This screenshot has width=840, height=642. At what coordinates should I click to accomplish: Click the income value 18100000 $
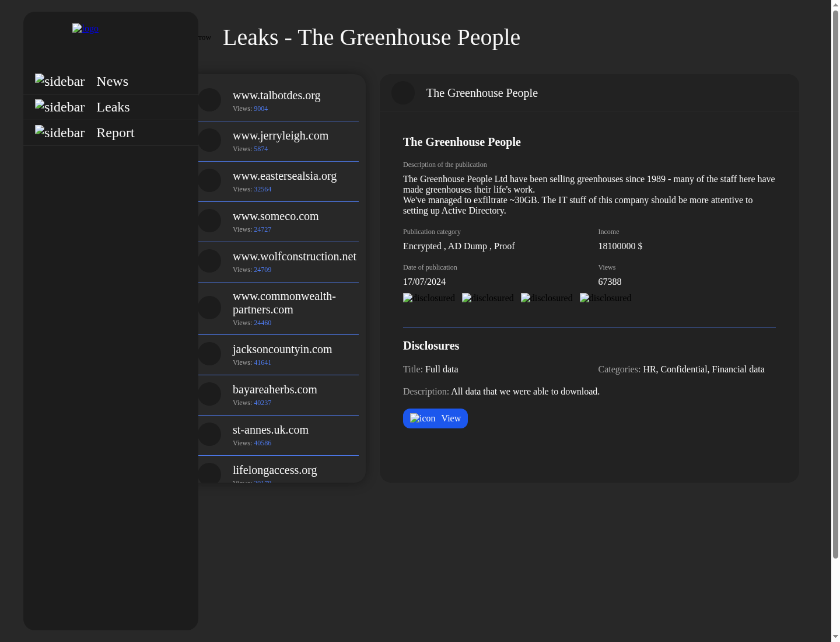pyautogui.click(x=620, y=246)
